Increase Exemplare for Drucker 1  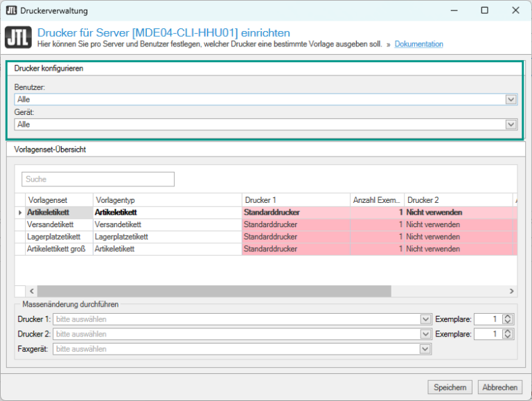(508, 317)
